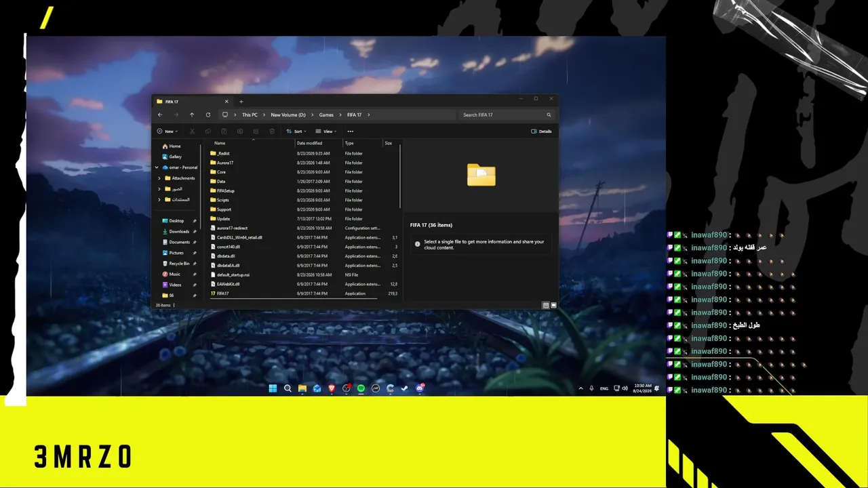Open the New dropdown menu
The width and height of the screenshot is (868, 488).
167,131
